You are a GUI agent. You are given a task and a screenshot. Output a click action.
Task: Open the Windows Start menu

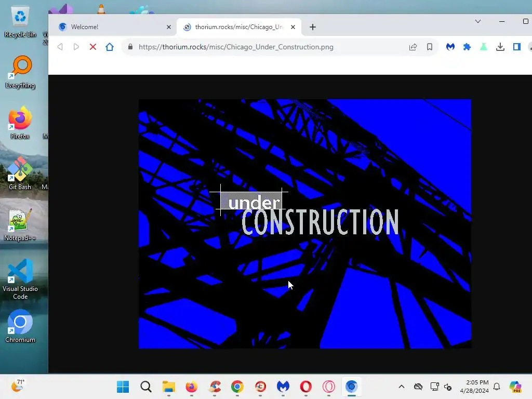point(123,387)
